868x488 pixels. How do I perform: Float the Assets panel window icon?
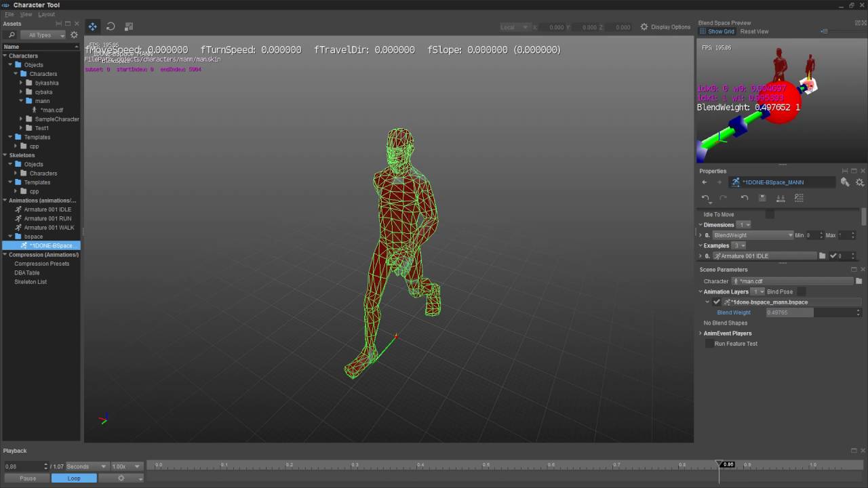point(68,24)
